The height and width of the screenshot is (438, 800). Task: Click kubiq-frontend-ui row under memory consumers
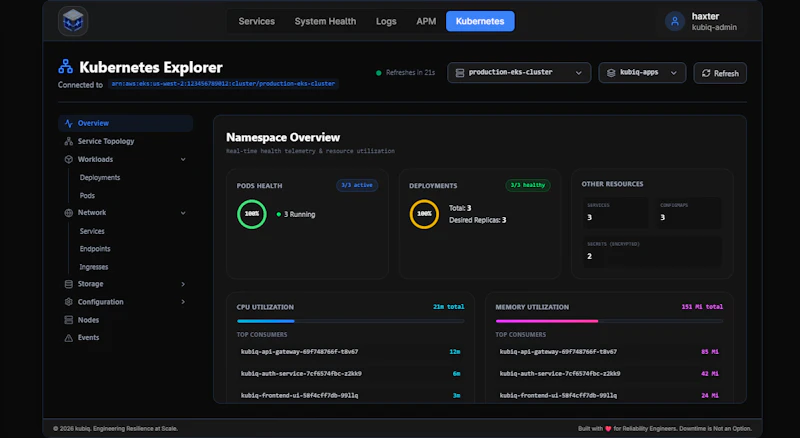click(609, 396)
